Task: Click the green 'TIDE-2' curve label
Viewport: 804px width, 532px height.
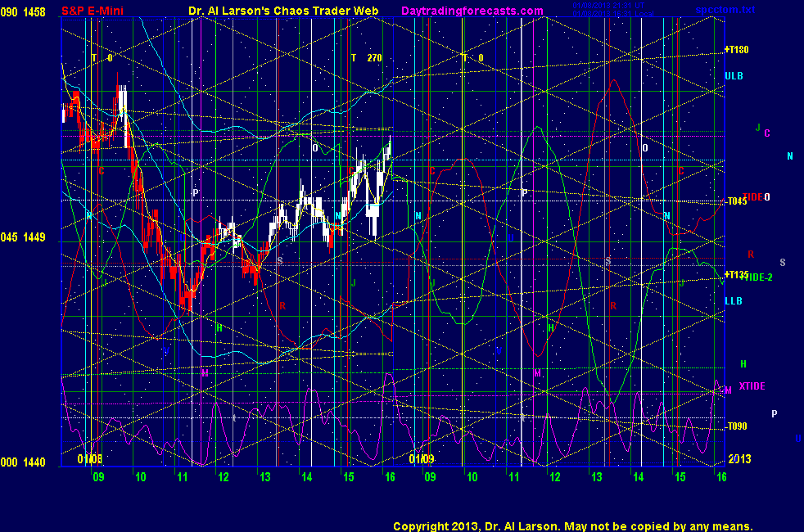Action: pyautogui.click(x=758, y=277)
